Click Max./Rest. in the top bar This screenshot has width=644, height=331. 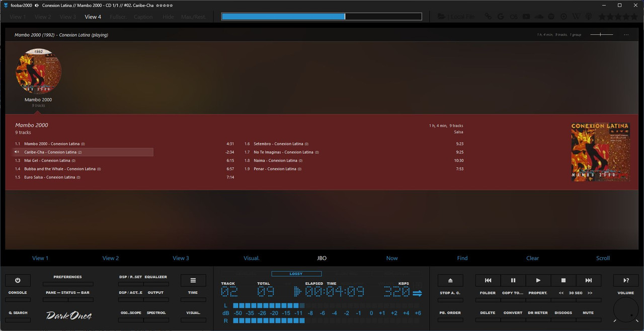pos(194,17)
